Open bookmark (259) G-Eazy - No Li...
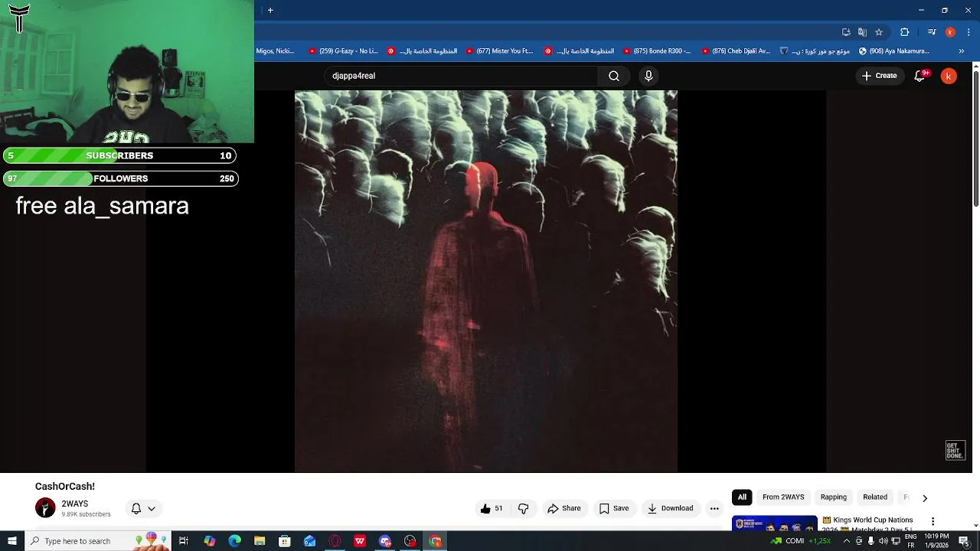 click(343, 51)
